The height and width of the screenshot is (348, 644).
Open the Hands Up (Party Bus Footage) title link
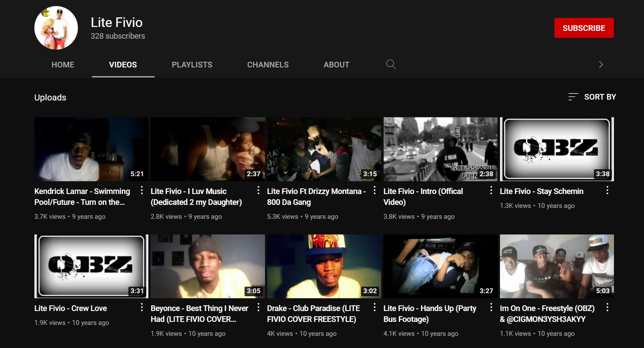coord(429,314)
